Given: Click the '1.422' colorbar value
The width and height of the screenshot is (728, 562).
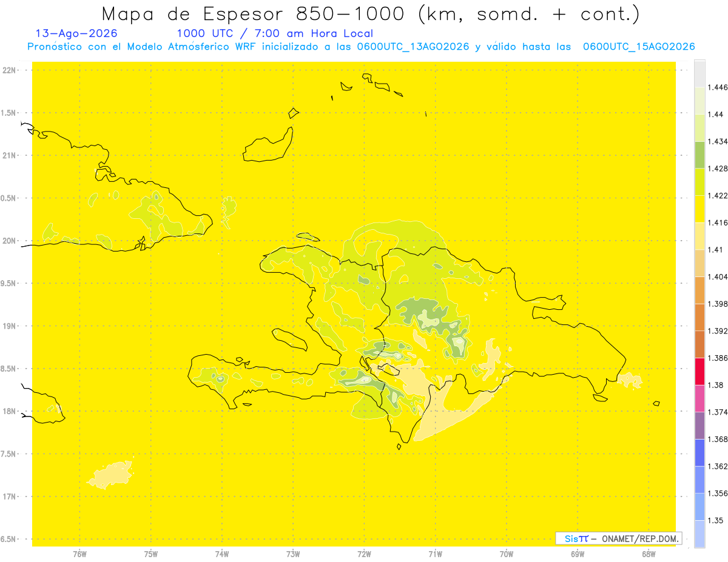Looking at the screenshot, I should (x=719, y=195).
